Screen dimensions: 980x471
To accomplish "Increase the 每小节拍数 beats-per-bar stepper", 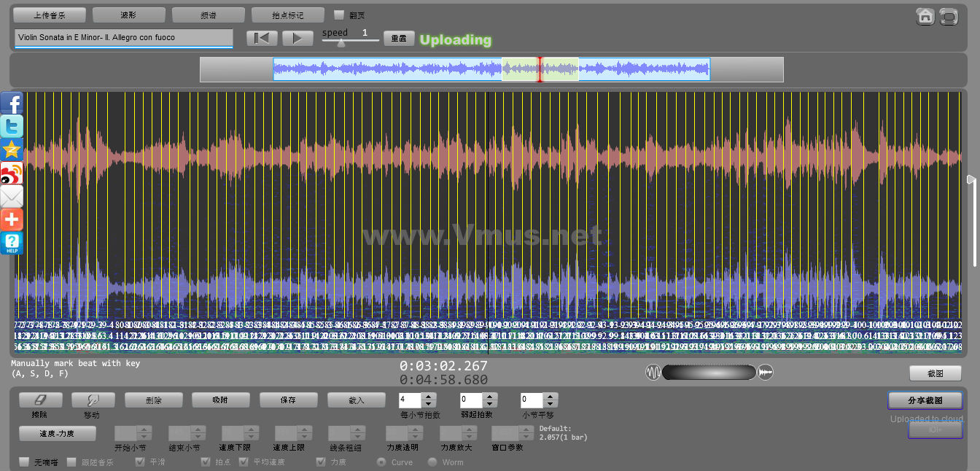I will tap(429, 397).
